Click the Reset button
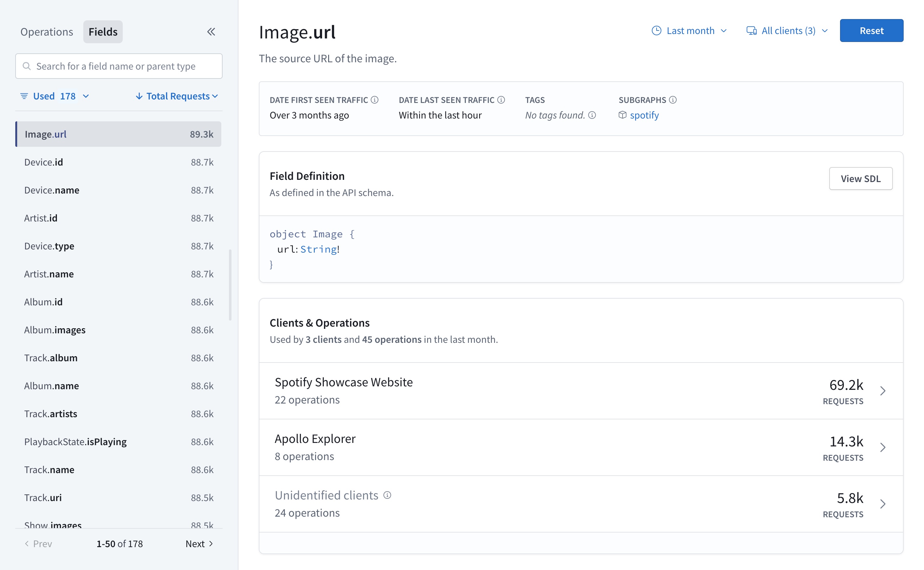Viewport: 924px width, 570px height. [x=872, y=31]
